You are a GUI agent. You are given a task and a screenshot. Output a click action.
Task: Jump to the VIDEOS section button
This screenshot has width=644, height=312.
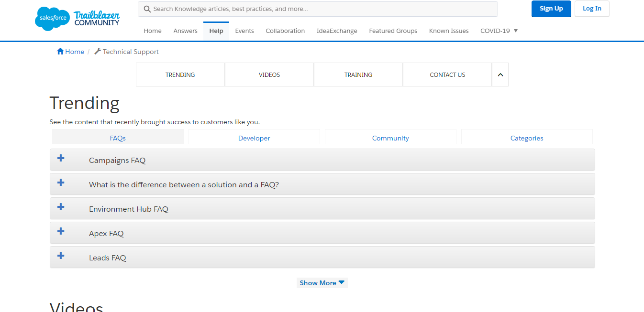269,75
